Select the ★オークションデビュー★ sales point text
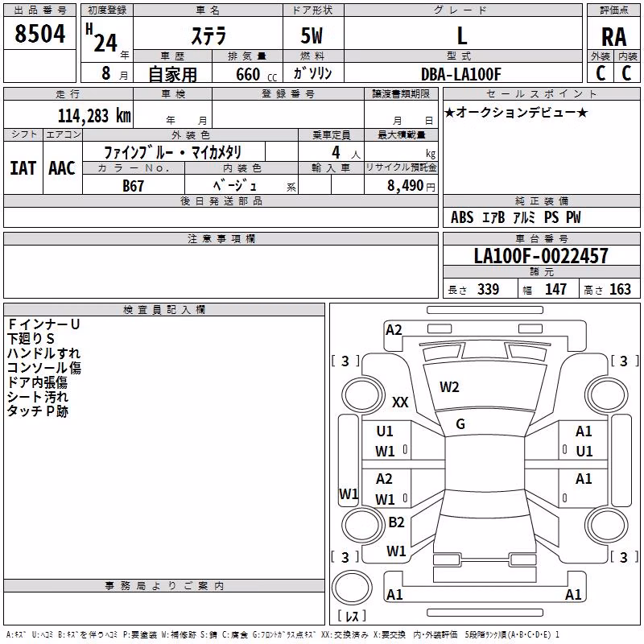644x644 pixels. (516, 113)
